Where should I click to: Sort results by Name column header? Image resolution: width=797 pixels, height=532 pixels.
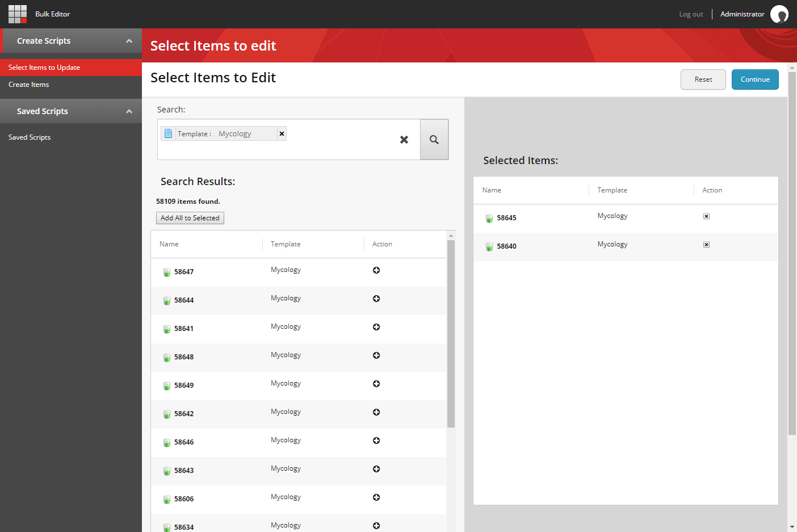pyautogui.click(x=169, y=244)
